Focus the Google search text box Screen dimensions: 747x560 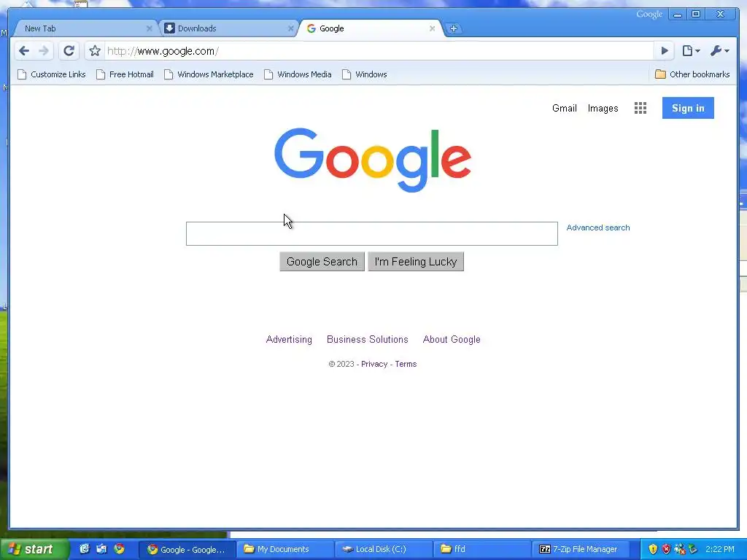tap(371, 234)
